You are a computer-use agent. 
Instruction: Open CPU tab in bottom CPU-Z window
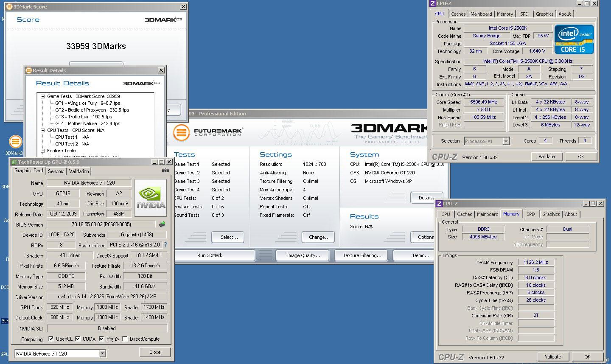pos(446,214)
